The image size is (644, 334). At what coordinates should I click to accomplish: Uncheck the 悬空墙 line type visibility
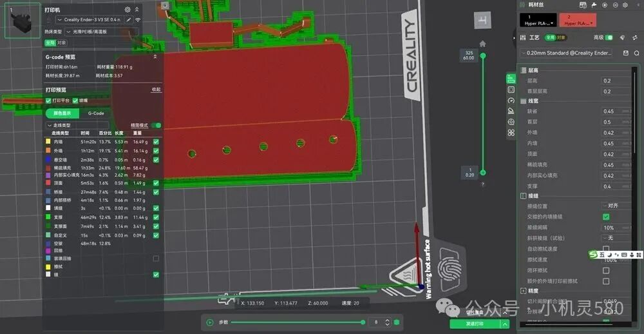point(156,160)
